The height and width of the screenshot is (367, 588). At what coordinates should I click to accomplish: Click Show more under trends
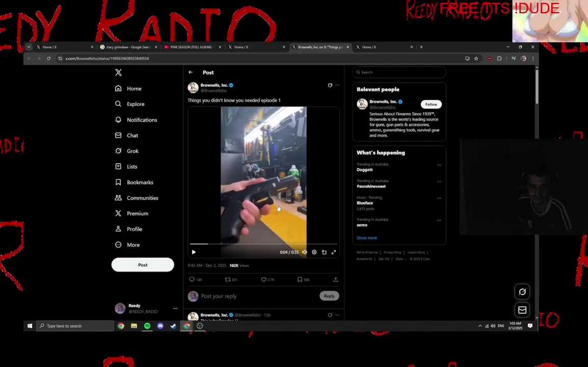click(x=367, y=238)
